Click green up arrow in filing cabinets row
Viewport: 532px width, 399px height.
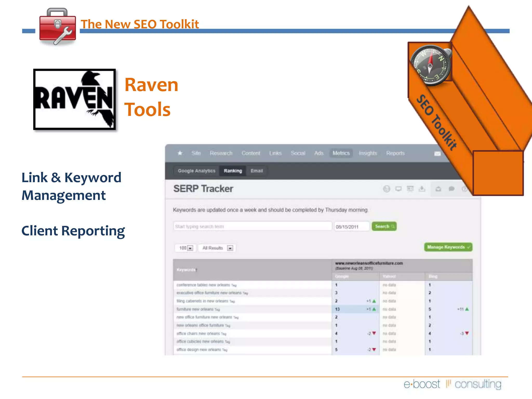(x=374, y=301)
